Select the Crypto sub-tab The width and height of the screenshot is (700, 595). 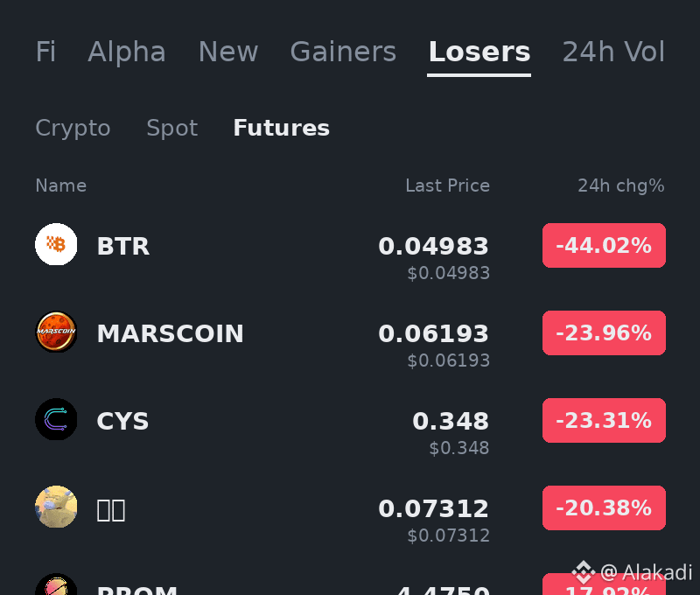pyautogui.click(x=73, y=128)
